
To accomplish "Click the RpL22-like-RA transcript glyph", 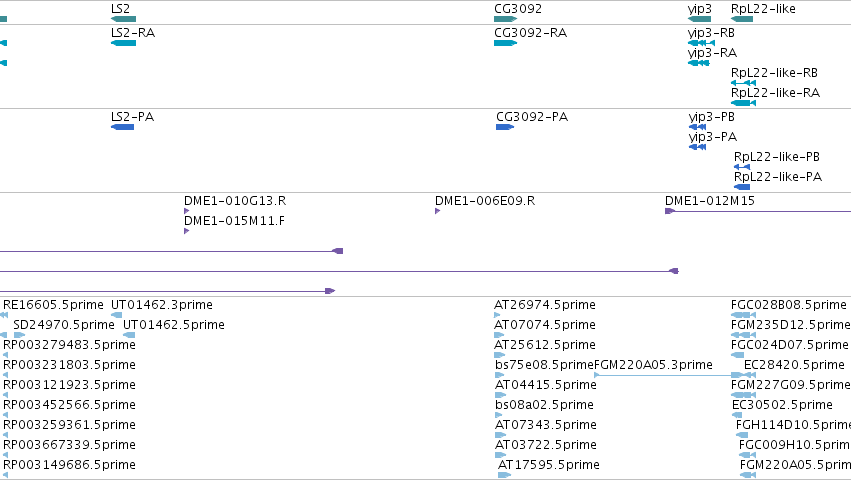I will coord(744,103).
